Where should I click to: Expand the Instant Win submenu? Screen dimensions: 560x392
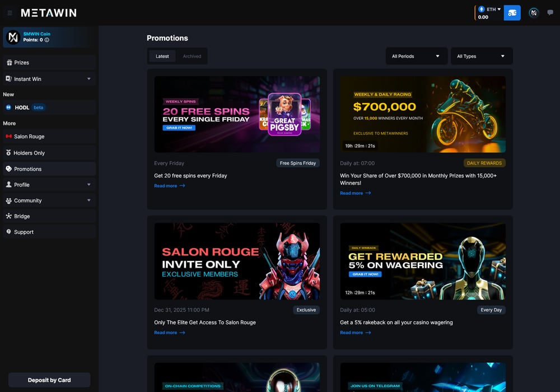click(88, 79)
